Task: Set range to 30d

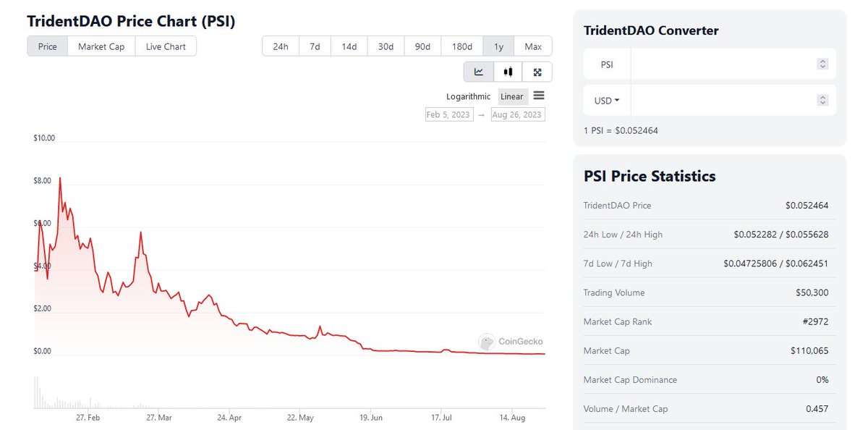Action: (386, 46)
